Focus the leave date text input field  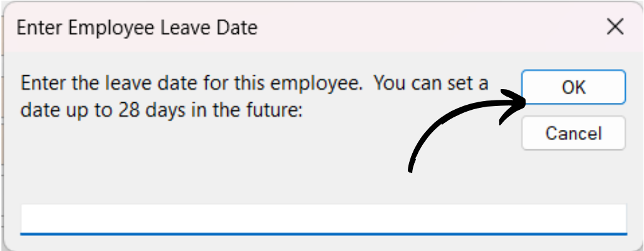pyautogui.click(x=324, y=219)
